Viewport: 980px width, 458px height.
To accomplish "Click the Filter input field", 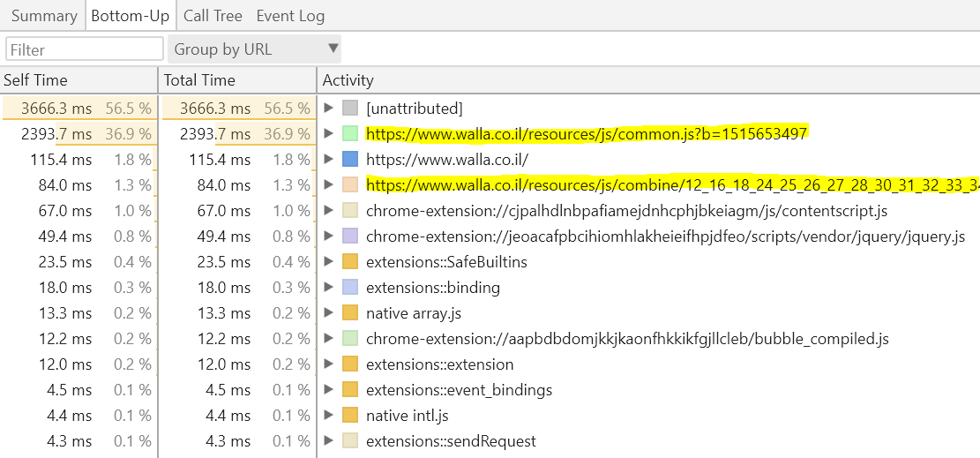I will click(85, 49).
